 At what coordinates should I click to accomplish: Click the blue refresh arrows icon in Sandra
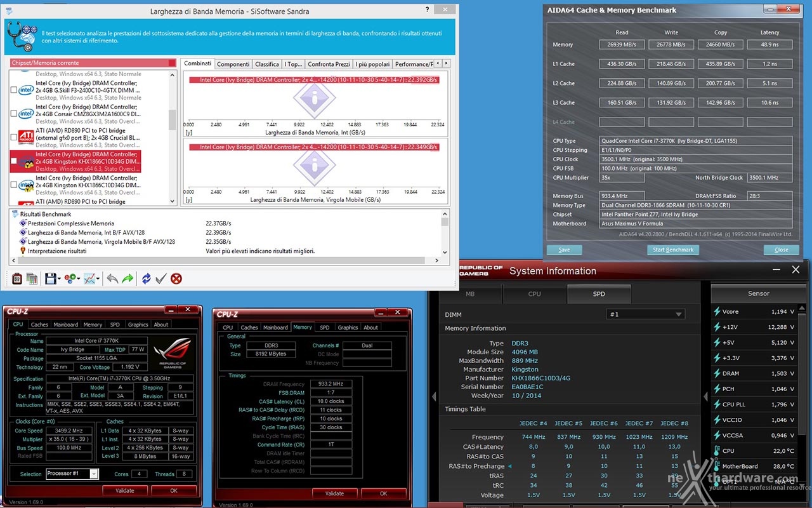pyautogui.click(x=147, y=278)
